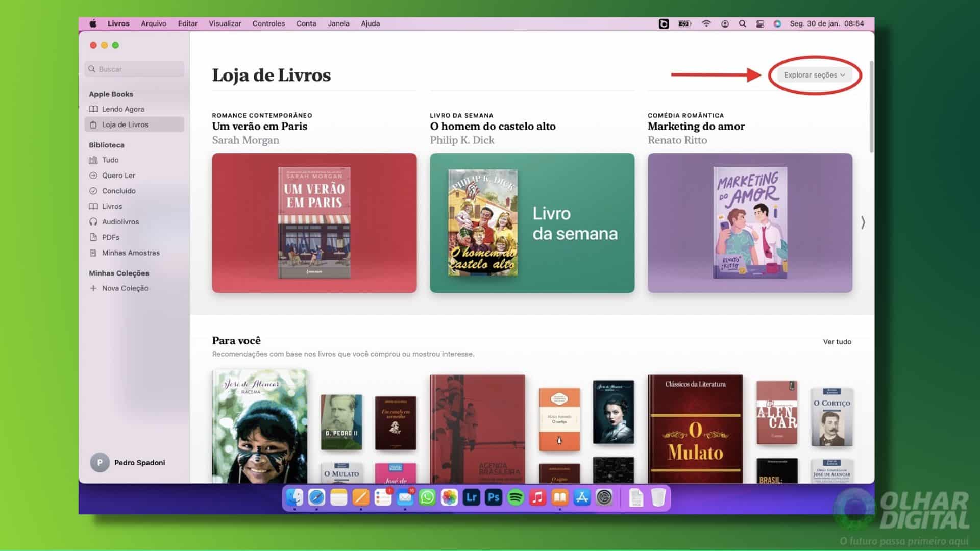This screenshot has width=980, height=551.
Task: Click the vertical scrollbar of the store page
Action: pyautogui.click(x=871, y=107)
